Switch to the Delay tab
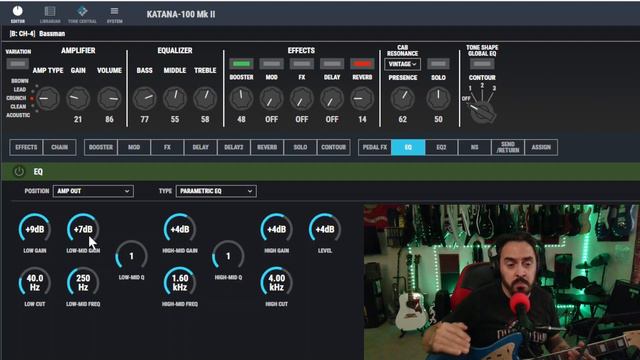Screen dimensions: 640x360 coord(200,147)
